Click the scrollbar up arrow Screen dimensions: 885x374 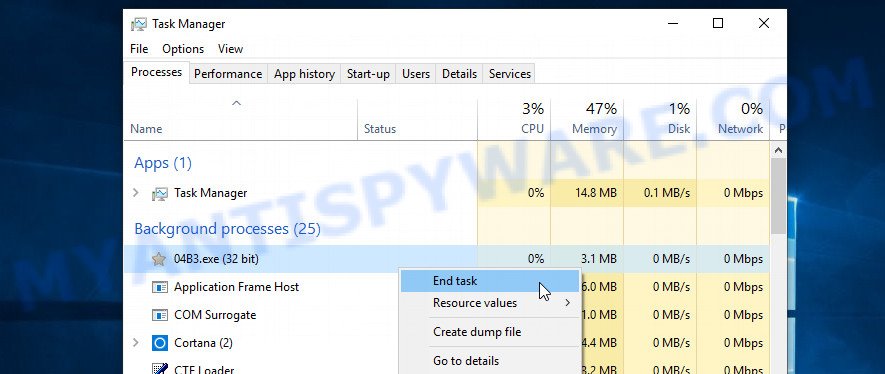[778, 150]
